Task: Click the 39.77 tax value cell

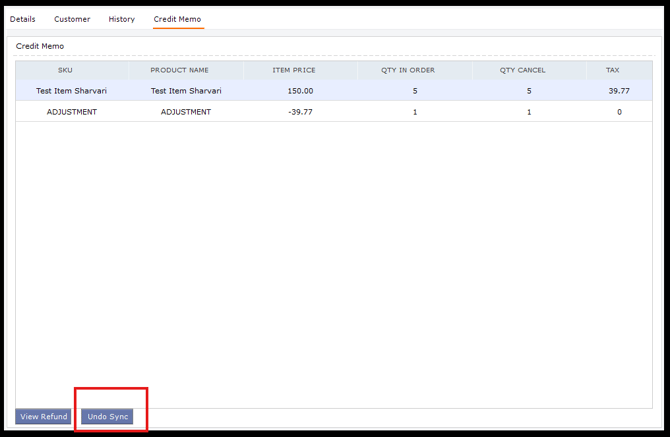Action: (x=618, y=91)
